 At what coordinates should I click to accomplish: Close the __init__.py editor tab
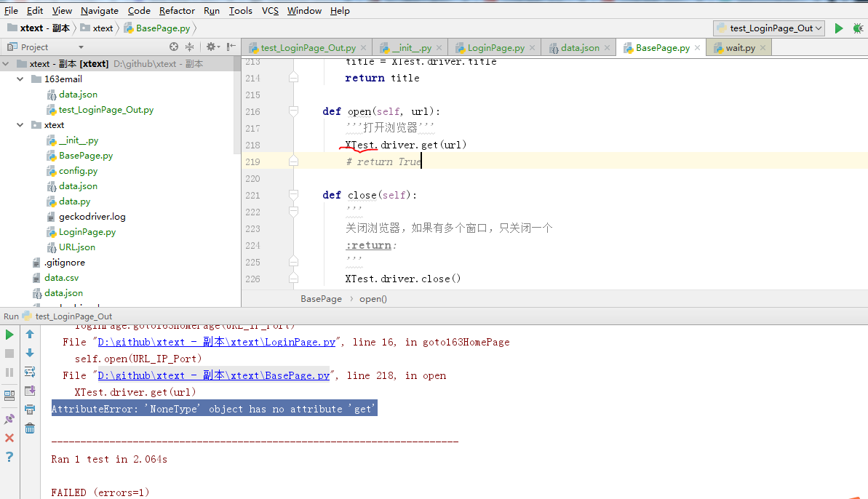pos(439,48)
